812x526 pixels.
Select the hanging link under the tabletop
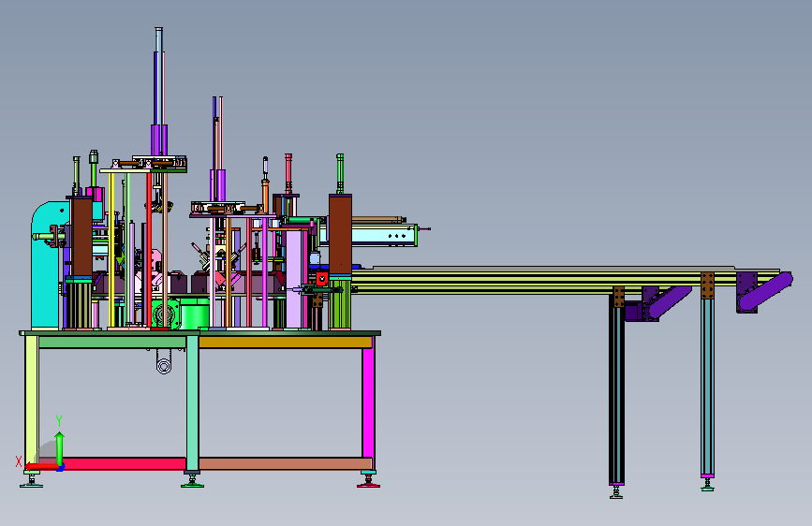164,361
